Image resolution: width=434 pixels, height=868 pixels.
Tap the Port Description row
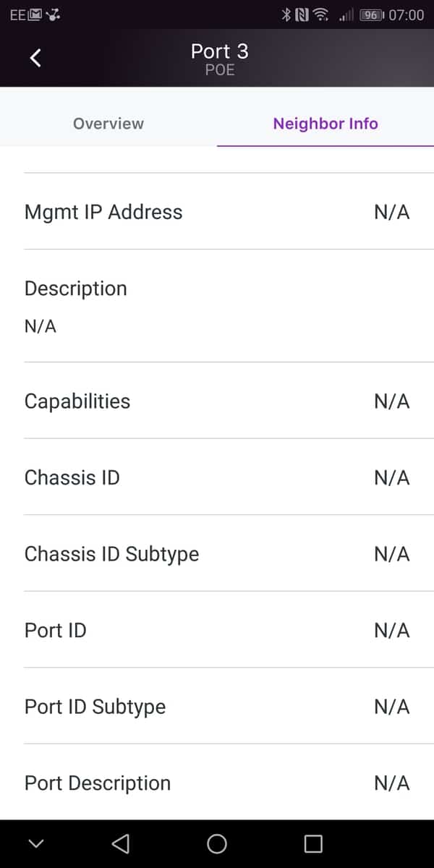217,783
